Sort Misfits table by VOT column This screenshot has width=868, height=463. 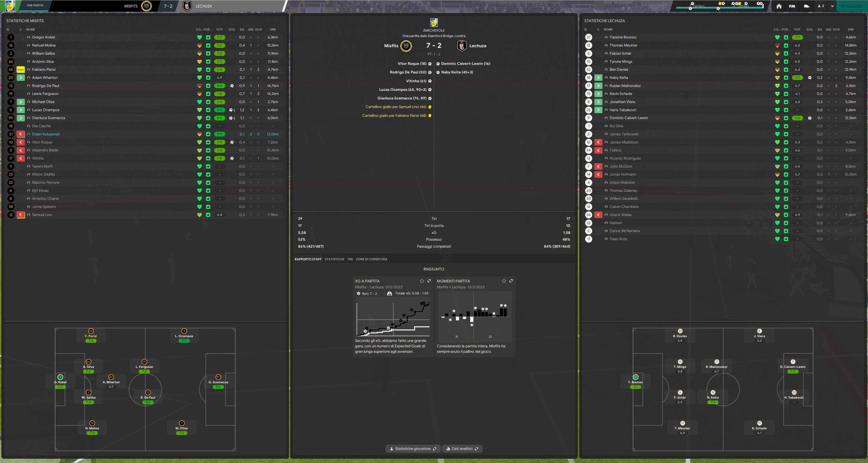[219, 30]
